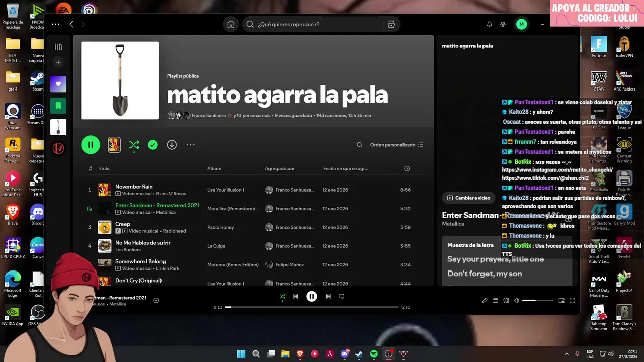Pause from bottom player bar
The image size is (644, 362).
click(x=312, y=296)
